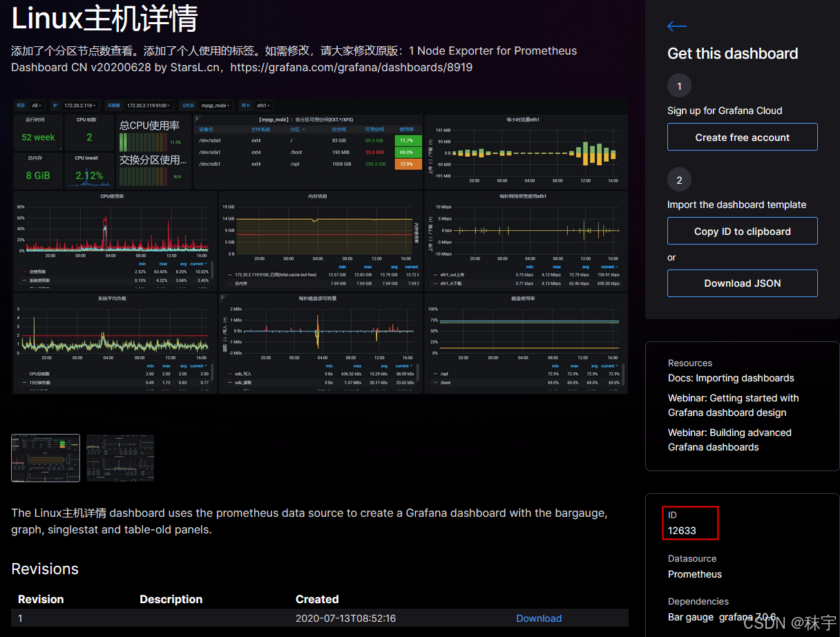Click the Linux主机详情 page title
The height and width of the screenshot is (637, 840).
click(105, 19)
